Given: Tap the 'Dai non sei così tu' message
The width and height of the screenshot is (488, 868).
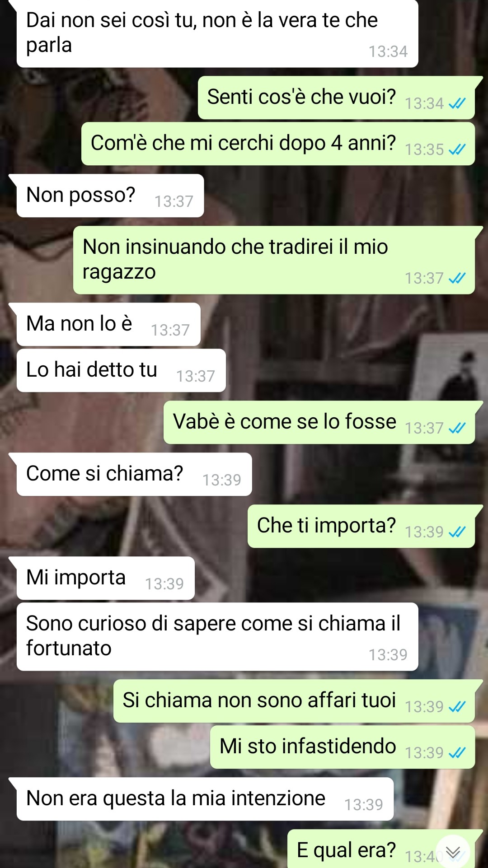Looking at the screenshot, I should (x=217, y=34).
